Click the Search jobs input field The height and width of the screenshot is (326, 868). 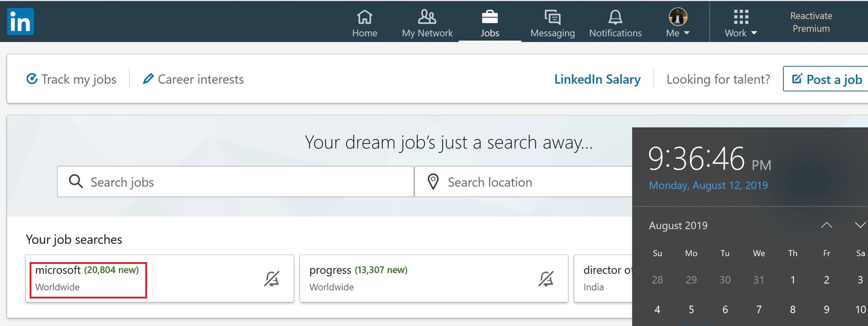pos(236,182)
